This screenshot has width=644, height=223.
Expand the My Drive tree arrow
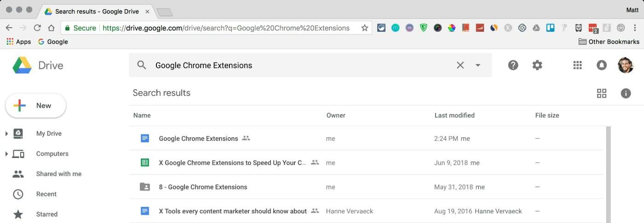(6, 134)
